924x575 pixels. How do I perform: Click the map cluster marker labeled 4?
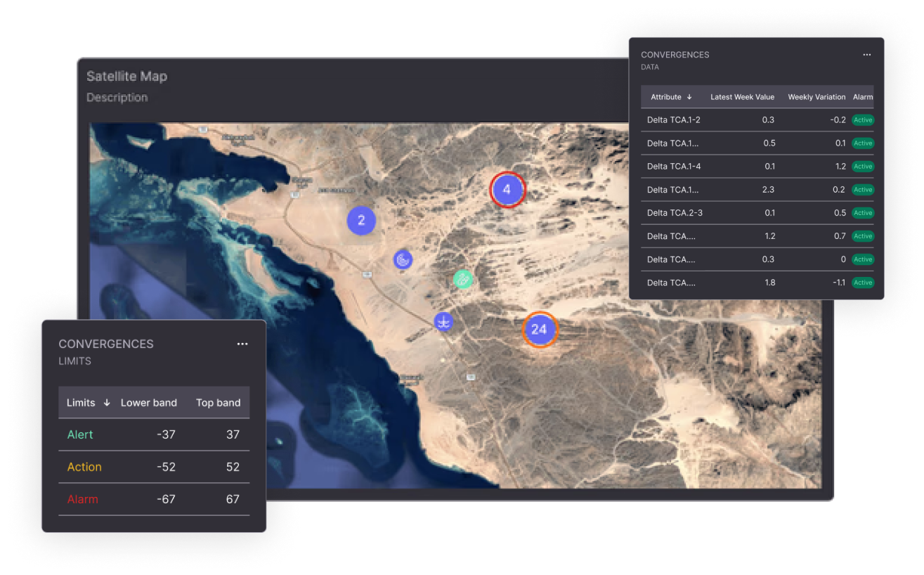(507, 189)
